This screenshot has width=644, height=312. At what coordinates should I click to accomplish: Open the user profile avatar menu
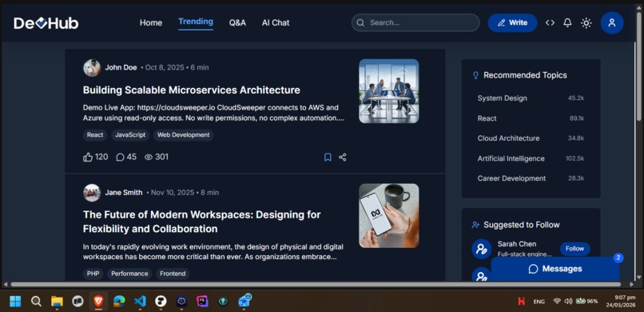pyautogui.click(x=611, y=23)
